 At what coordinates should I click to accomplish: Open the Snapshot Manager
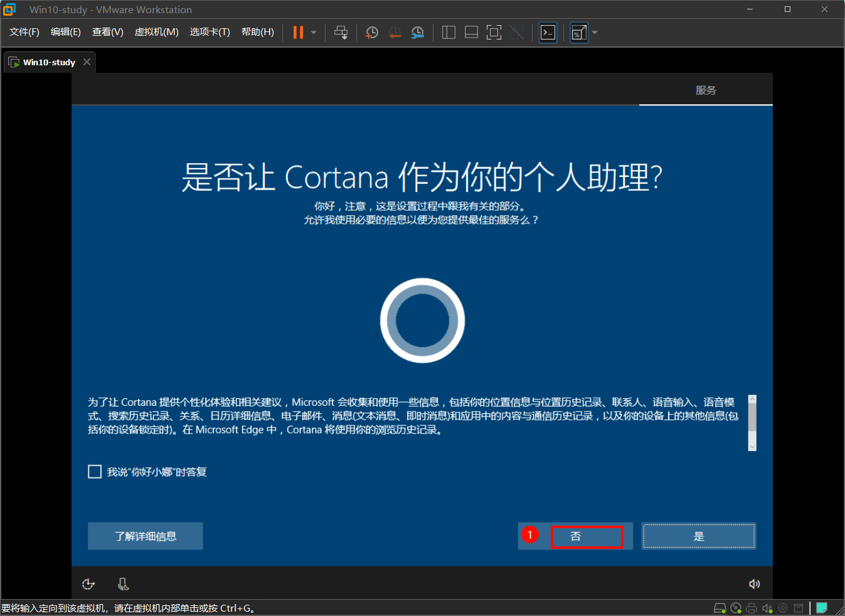[417, 32]
